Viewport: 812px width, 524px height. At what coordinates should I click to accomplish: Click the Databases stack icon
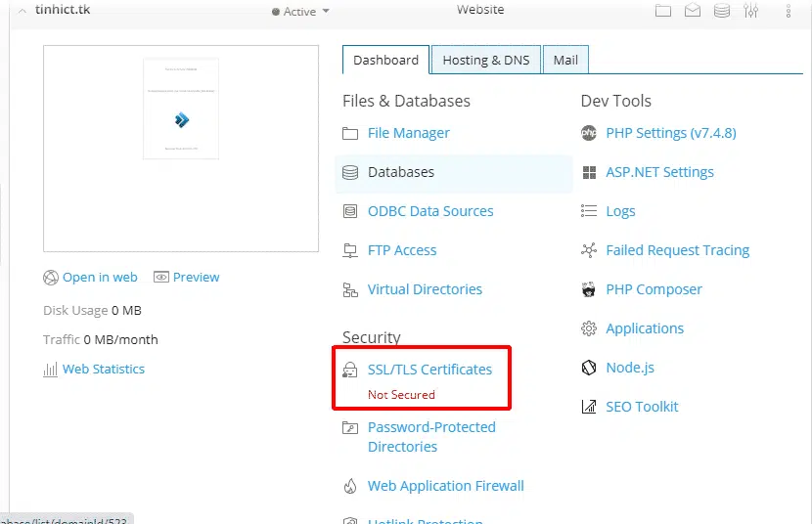(x=350, y=172)
